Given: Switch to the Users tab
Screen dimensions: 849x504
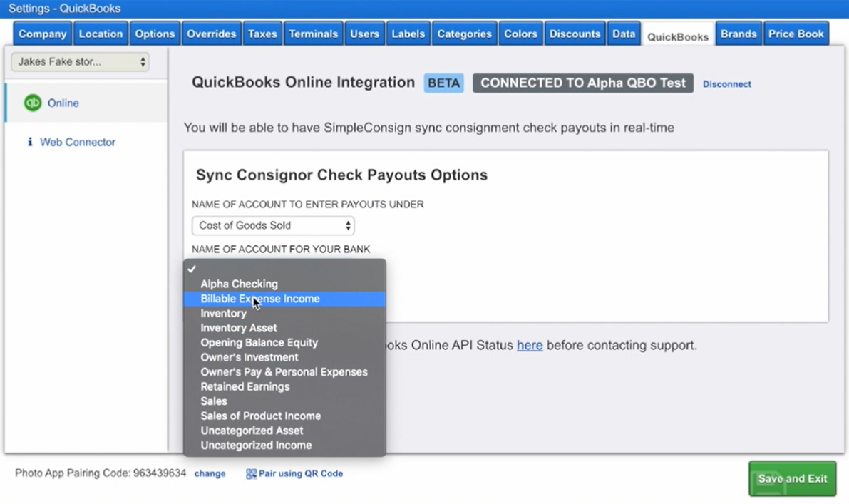Looking at the screenshot, I should coord(364,34).
